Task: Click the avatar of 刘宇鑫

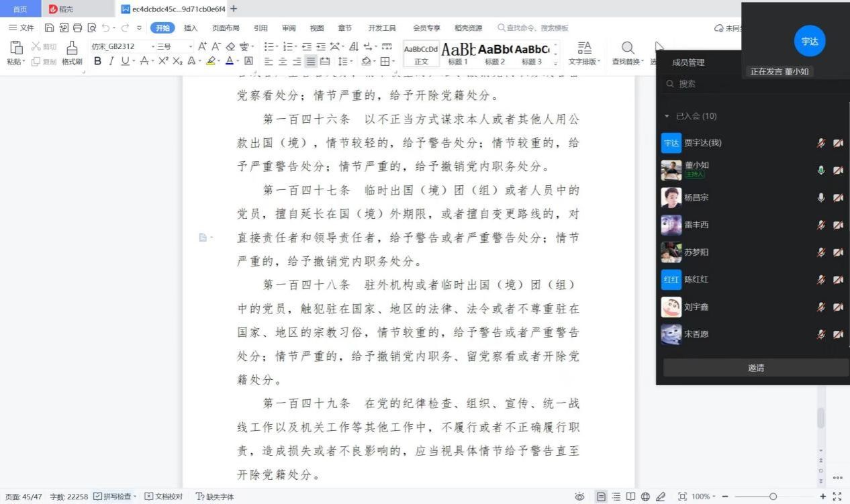Action: coord(671,307)
